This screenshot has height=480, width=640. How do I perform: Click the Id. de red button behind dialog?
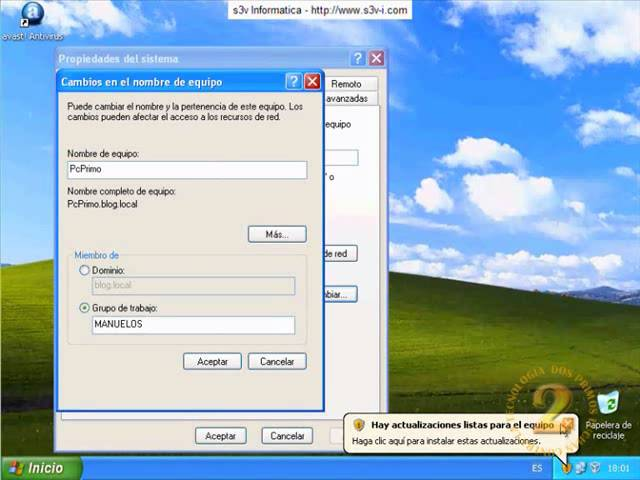341,253
